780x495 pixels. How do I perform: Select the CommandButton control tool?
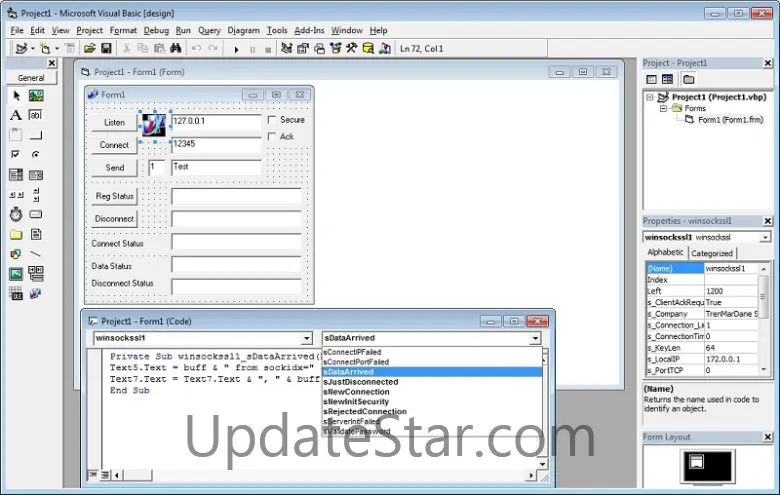tap(36, 135)
